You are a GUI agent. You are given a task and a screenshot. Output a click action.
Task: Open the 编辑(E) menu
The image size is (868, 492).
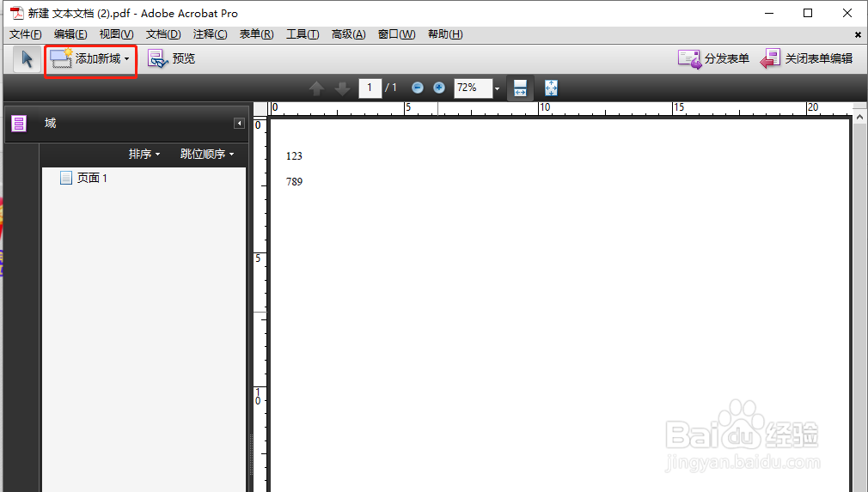pos(70,34)
